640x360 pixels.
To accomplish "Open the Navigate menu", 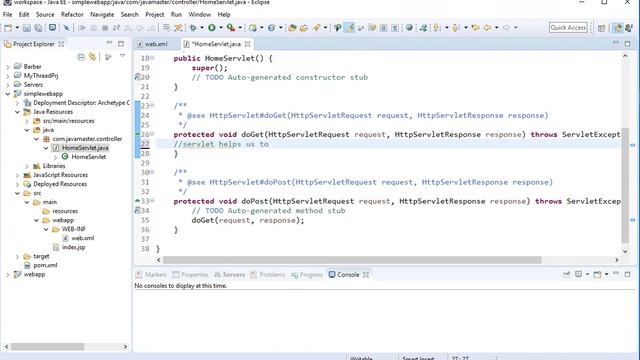I will 102,14.
